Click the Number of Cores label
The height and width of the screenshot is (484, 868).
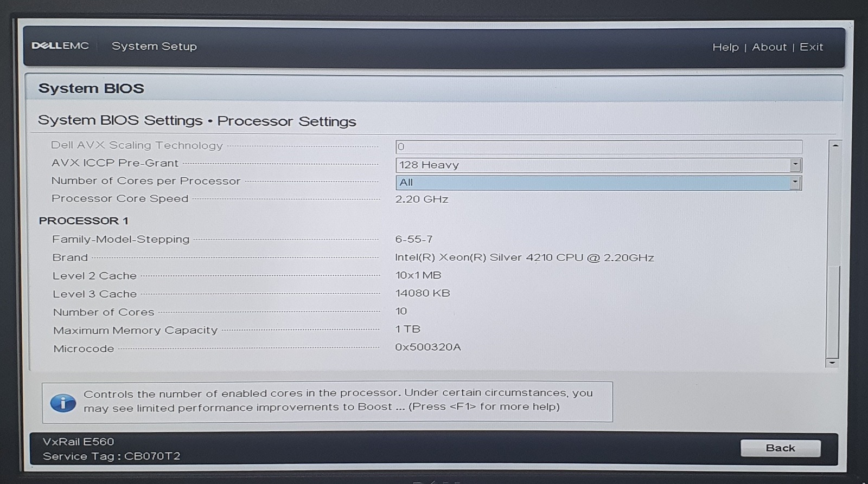pos(104,312)
